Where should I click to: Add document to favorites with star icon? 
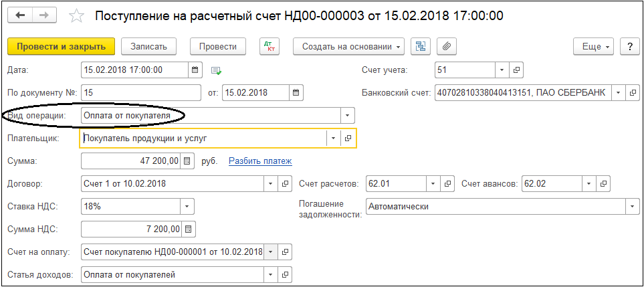click(x=76, y=16)
